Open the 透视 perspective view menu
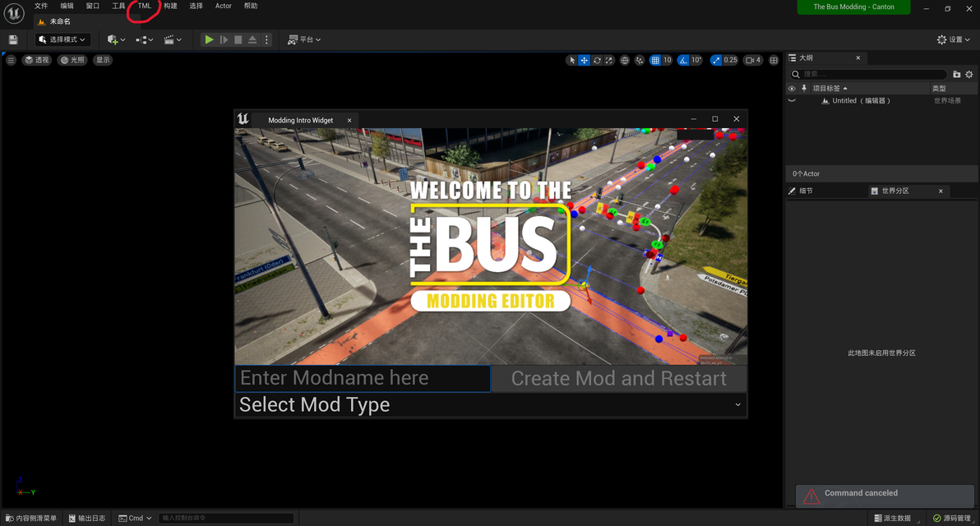The height and width of the screenshot is (526, 980). [x=37, y=60]
